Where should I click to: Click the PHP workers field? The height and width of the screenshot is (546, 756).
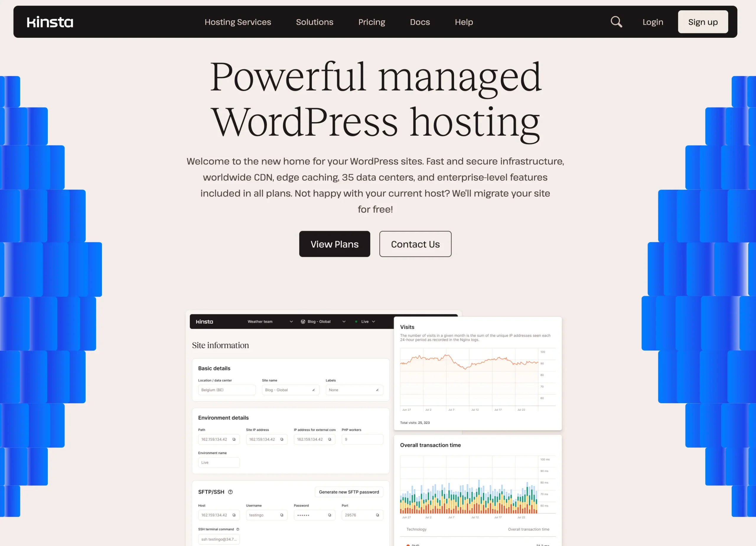click(362, 439)
